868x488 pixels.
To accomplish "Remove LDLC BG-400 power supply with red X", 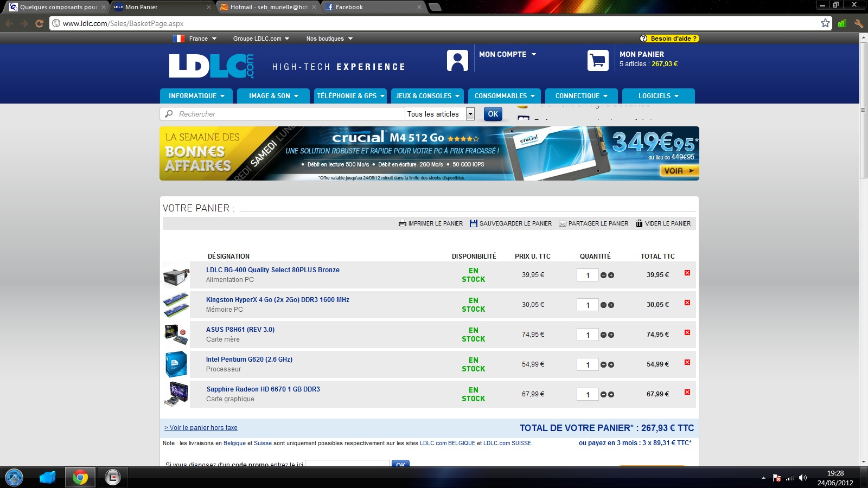I will click(x=687, y=273).
